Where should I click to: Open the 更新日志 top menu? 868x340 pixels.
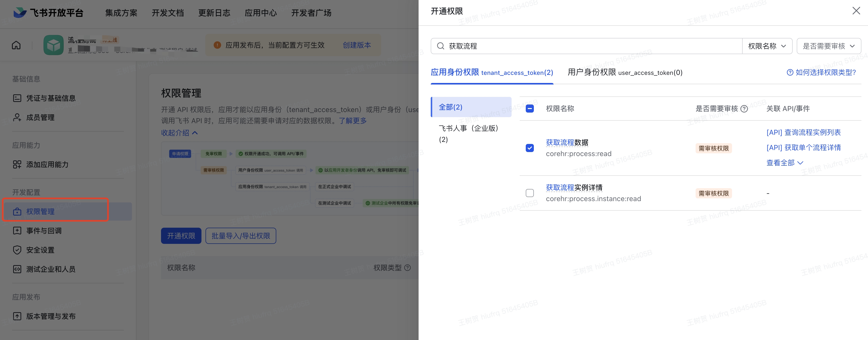[x=214, y=13]
